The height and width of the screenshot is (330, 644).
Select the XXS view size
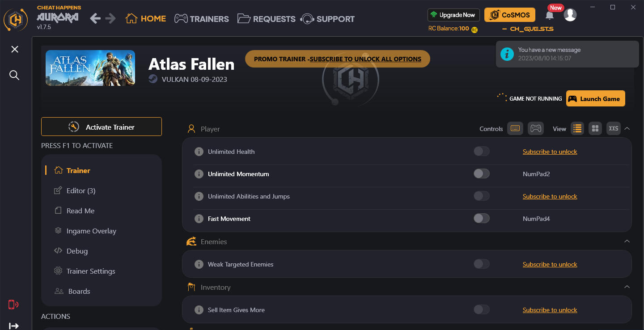[x=613, y=128]
